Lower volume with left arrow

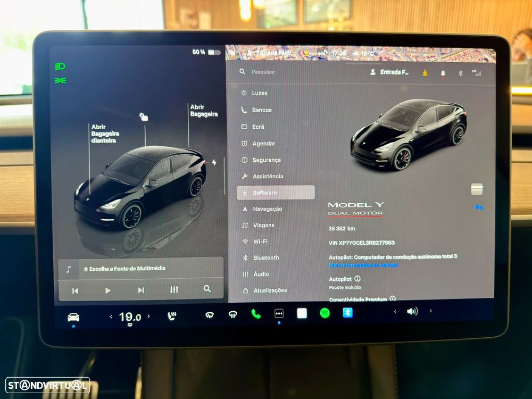coord(395,311)
